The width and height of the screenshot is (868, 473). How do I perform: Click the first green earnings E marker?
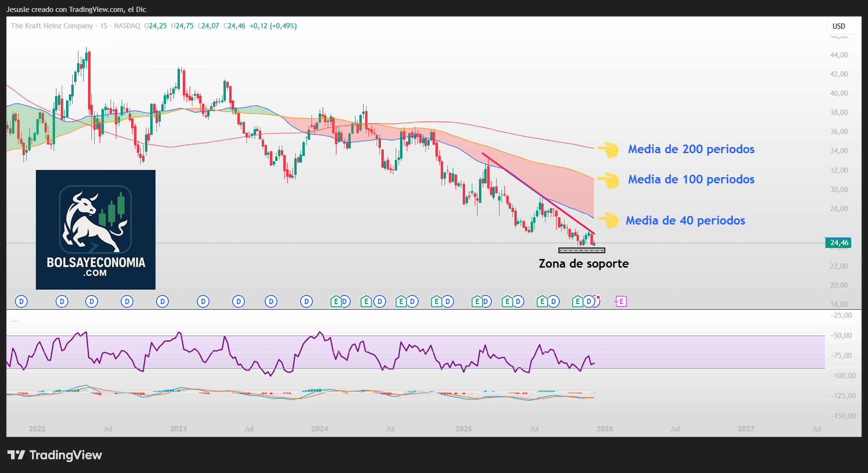[336, 301]
